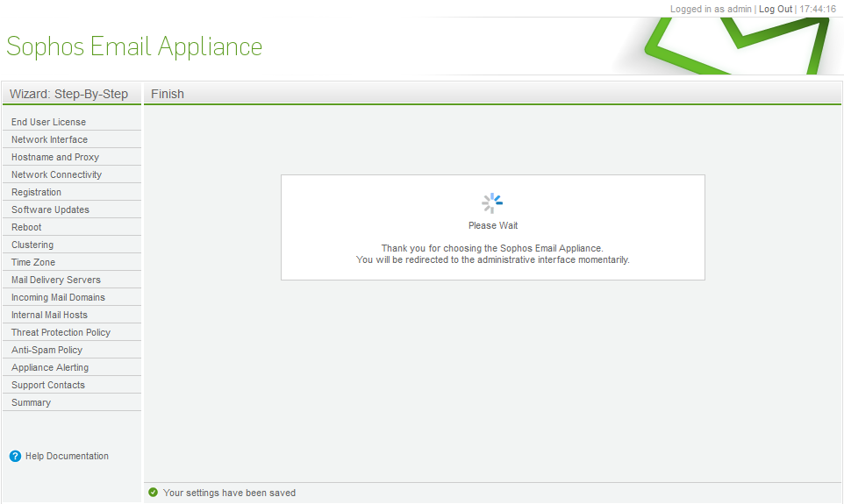
Task: Select Internal Mail Hosts step
Action: click(x=49, y=316)
